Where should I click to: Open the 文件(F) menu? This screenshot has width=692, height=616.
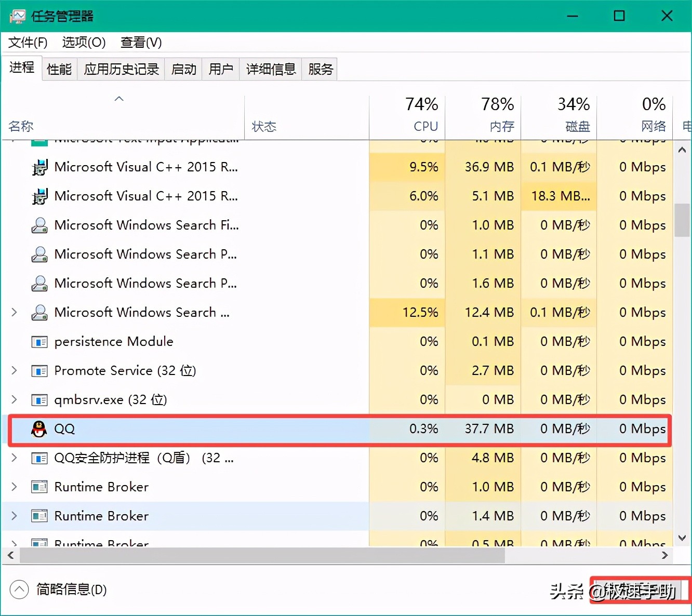27,42
